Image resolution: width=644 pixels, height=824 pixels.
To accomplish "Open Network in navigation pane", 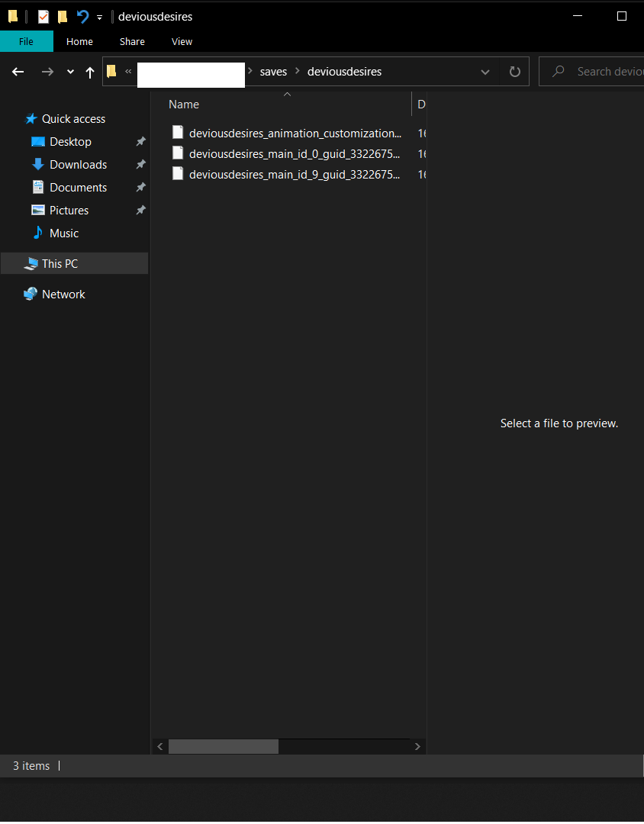I will tap(63, 295).
